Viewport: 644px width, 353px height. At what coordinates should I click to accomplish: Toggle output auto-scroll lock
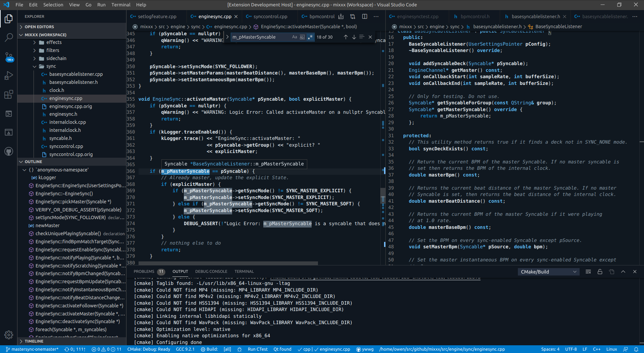point(600,272)
